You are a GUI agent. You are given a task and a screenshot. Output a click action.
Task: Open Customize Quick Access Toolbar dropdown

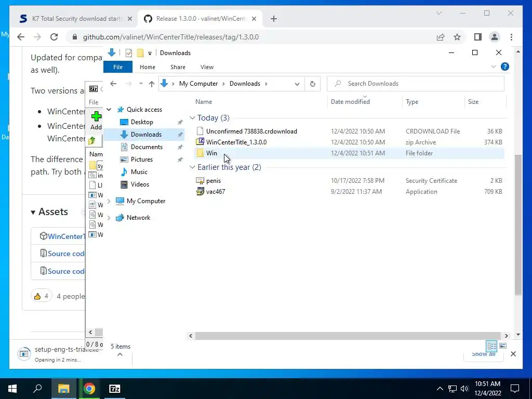pyautogui.click(x=150, y=54)
